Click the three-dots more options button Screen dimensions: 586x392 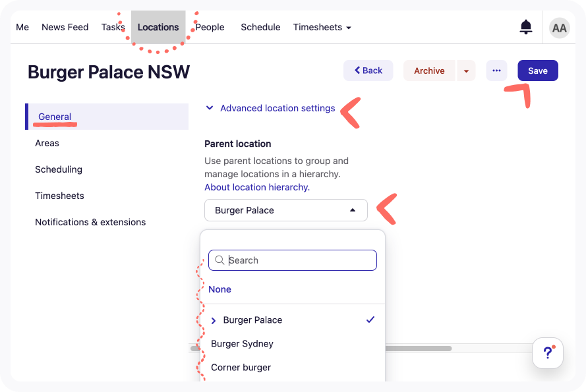point(496,70)
